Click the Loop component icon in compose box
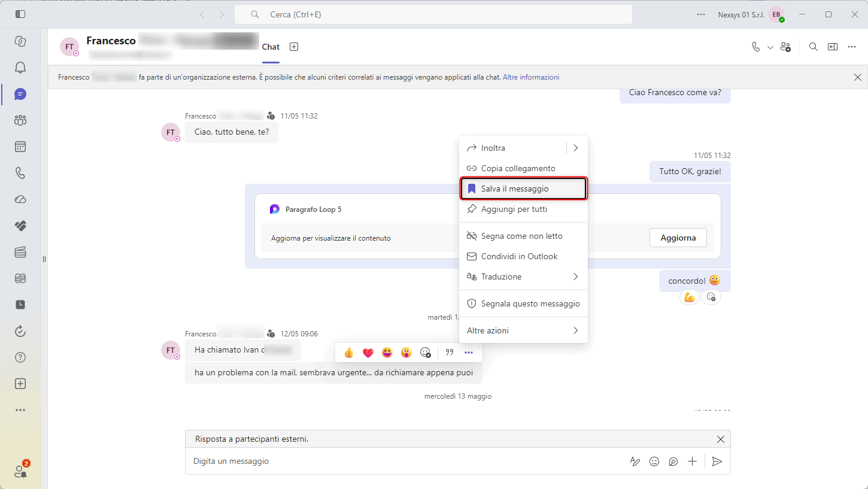Viewport: 868px width, 489px height. tap(673, 461)
